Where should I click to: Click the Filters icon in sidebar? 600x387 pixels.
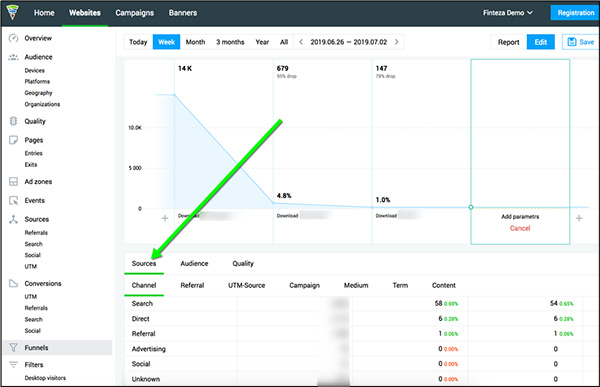pyautogui.click(x=13, y=364)
